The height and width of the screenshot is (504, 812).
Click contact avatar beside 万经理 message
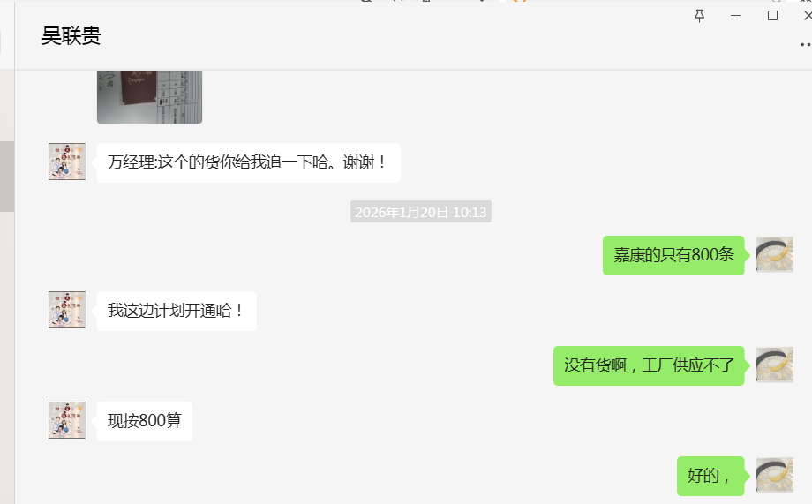tap(67, 162)
